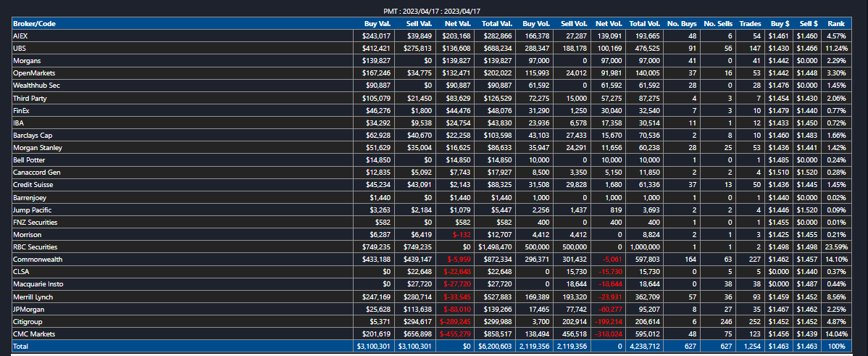Screen dimensions: 868x356
Task: Select the AIEX broker row name
Action: pyautogui.click(x=20, y=36)
